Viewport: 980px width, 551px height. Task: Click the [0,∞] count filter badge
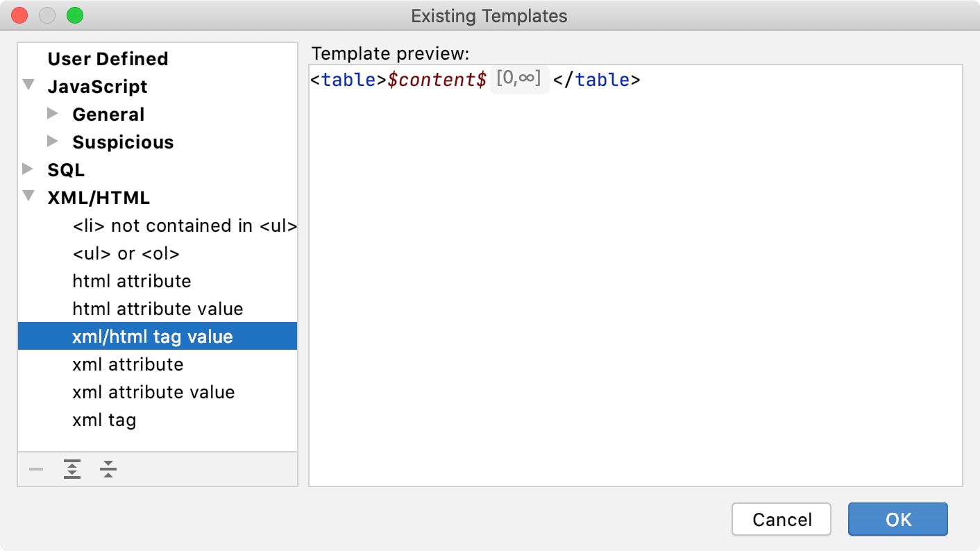coord(519,79)
